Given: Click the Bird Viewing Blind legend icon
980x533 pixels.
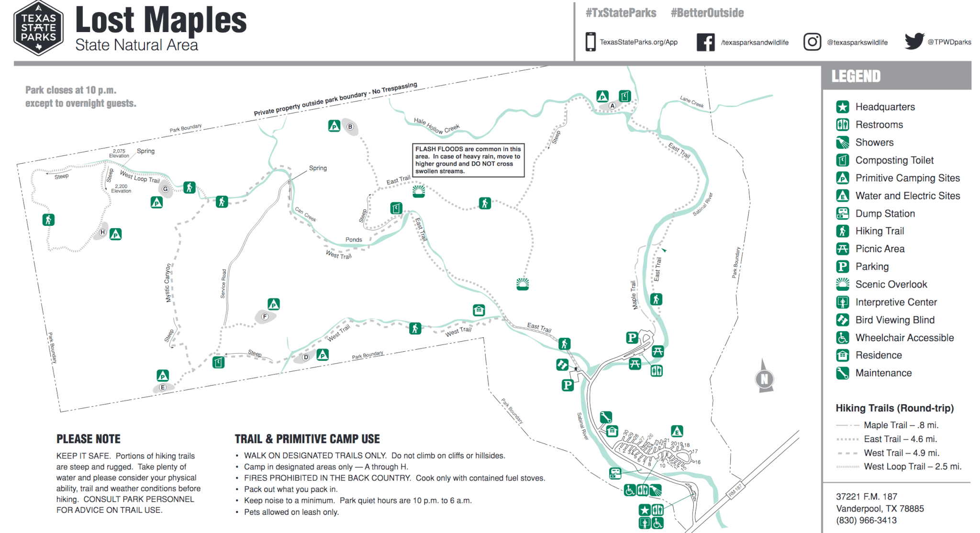Looking at the screenshot, I should point(843,320).
